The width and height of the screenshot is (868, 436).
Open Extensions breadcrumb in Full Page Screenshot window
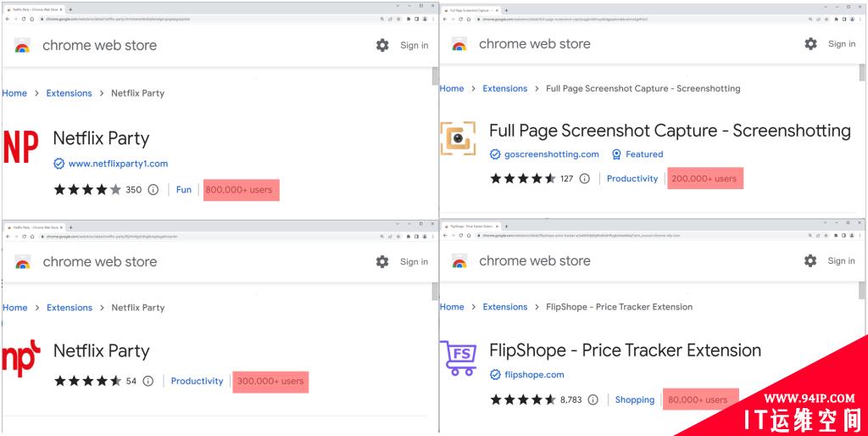point(505,88)
